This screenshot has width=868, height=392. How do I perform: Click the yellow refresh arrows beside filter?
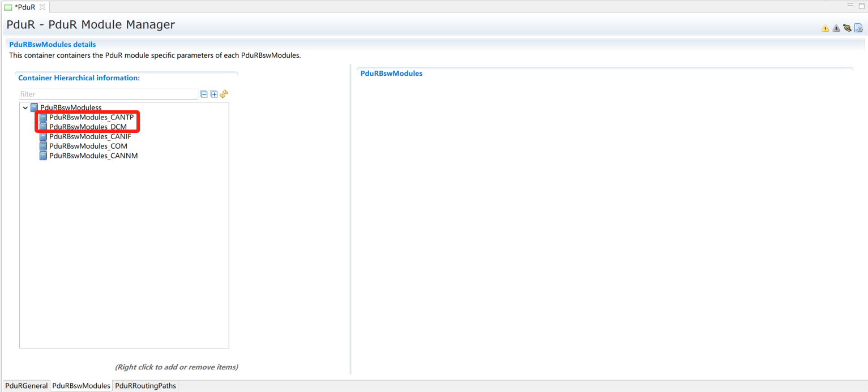[224, 94]
